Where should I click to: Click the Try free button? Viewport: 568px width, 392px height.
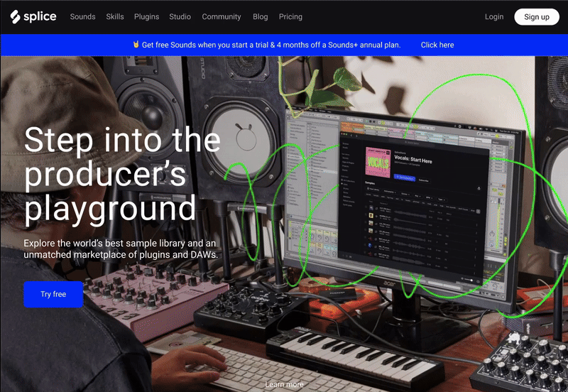[x=53, y=294]
